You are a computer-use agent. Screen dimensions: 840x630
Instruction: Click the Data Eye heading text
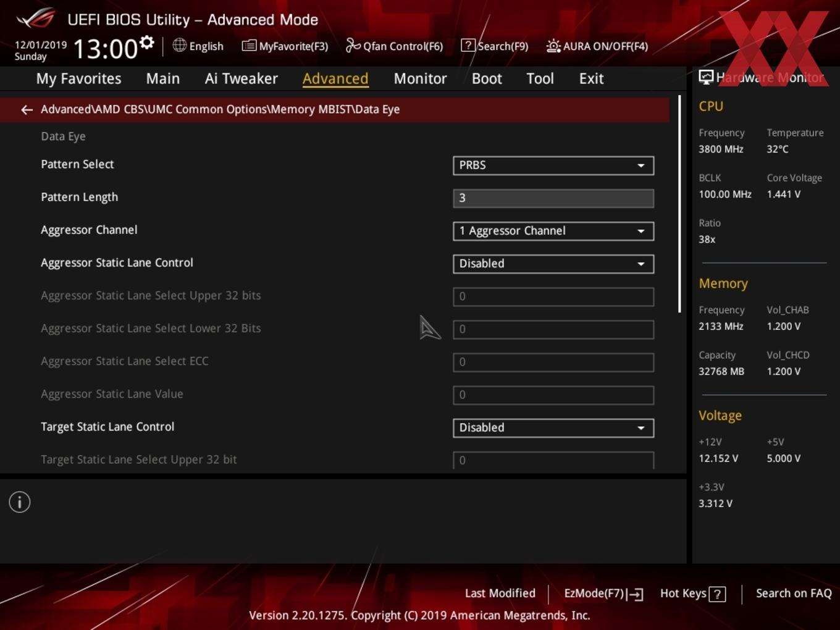point(63,136)
